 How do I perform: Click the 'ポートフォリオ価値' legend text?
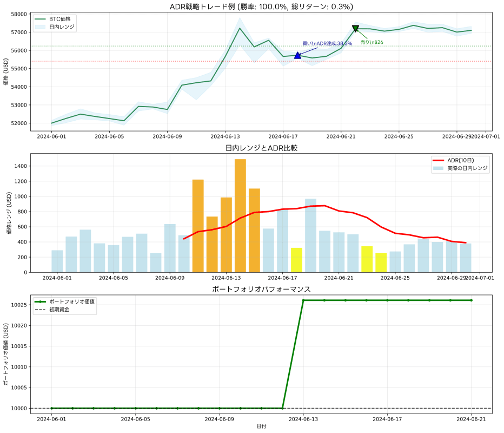(72, 301)
